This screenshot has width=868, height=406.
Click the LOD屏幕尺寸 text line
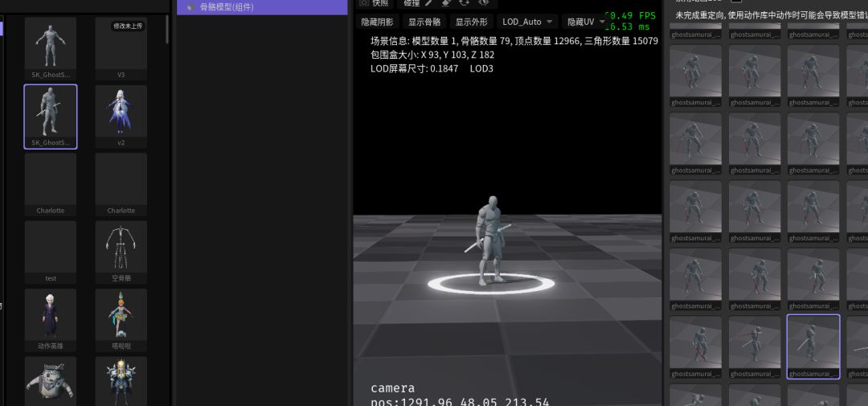click(x=432, y=68)
